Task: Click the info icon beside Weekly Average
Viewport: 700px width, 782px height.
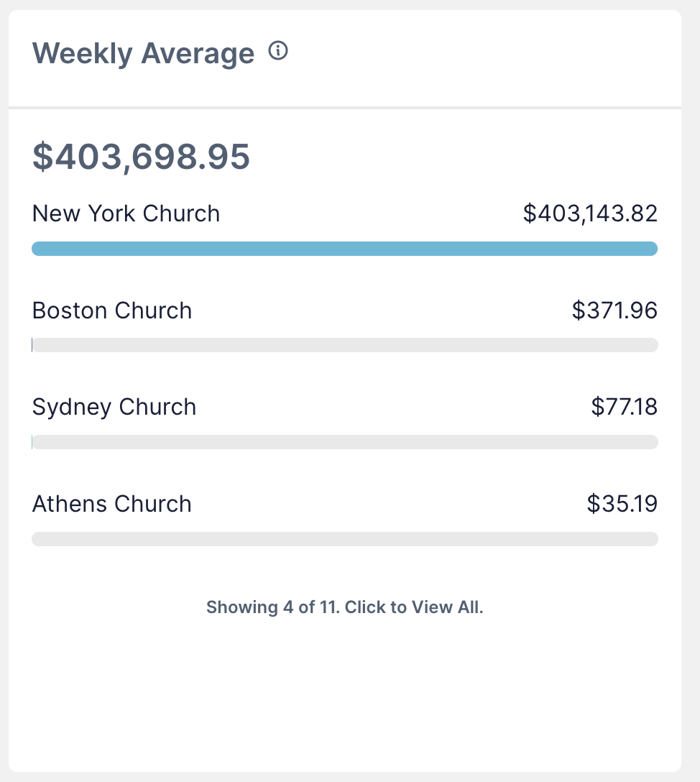Action: point(278,51)
